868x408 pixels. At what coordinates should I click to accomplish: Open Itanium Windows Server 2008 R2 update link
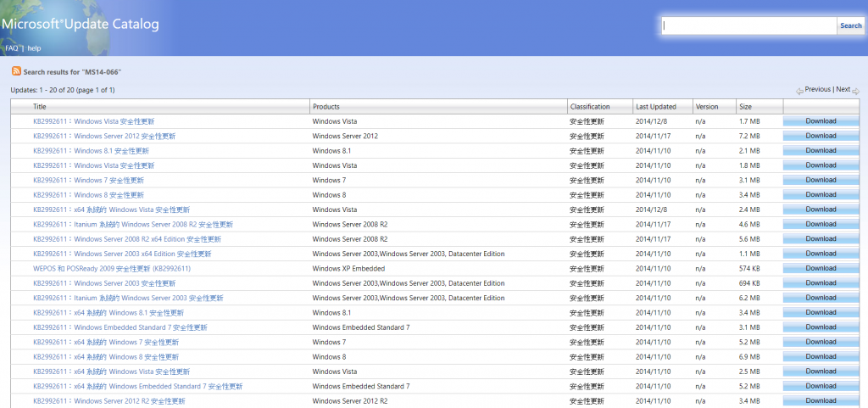click(x=133, y=224)
